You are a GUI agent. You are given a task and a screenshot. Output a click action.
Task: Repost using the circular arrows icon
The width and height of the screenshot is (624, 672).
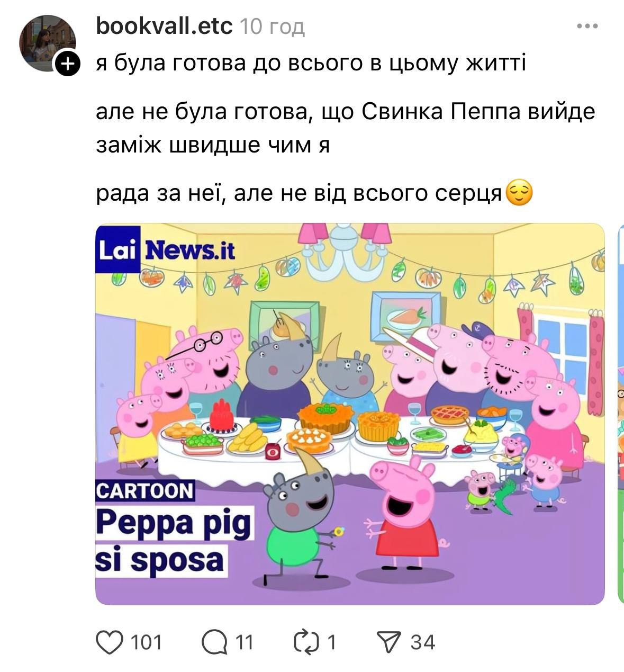pyautogui.click(x=307, y=642)
